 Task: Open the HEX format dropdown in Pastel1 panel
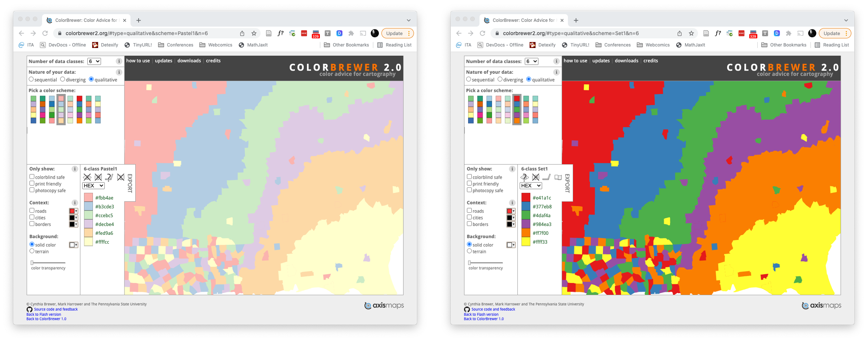[93, 186]
